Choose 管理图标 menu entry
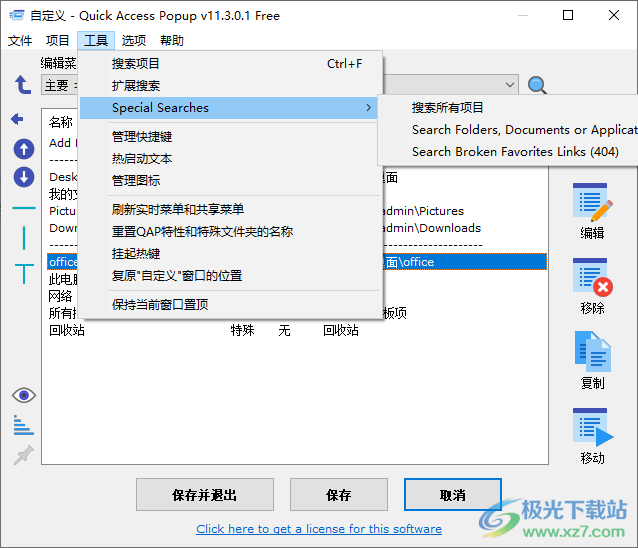The width and height of the screenshot is (638, 548). (x=231, y=180)
